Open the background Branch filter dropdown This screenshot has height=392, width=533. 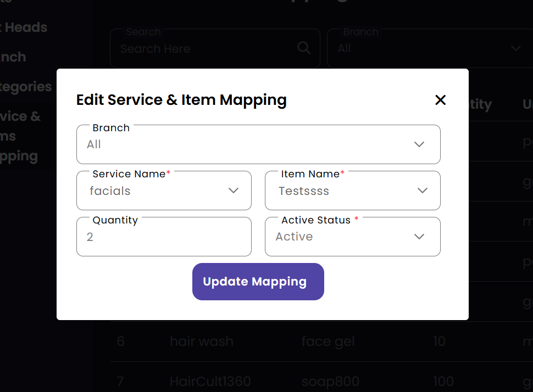(x=429, y=48)
